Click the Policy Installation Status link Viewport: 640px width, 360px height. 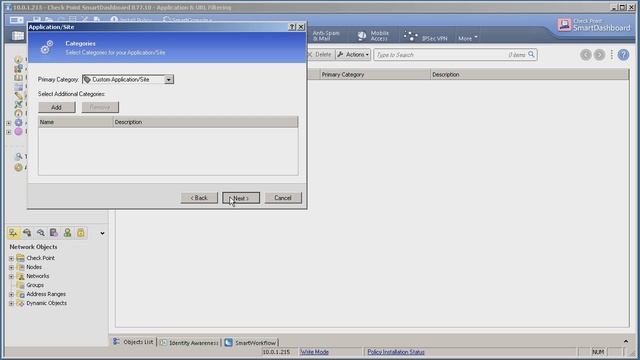pos(396,352)
